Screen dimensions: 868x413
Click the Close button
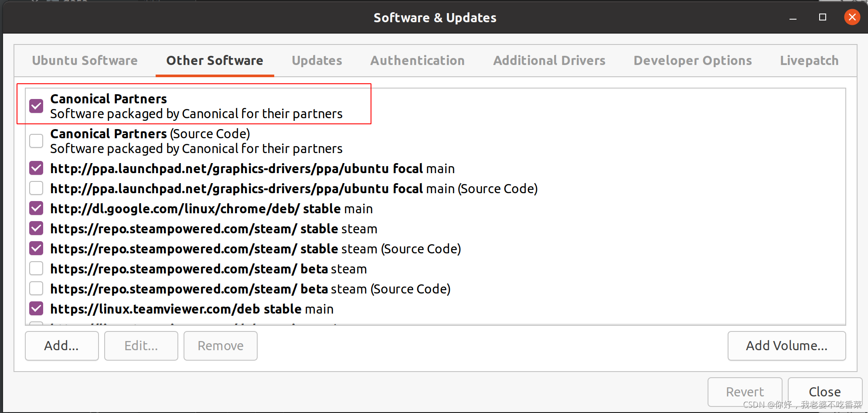click(825, 392)
